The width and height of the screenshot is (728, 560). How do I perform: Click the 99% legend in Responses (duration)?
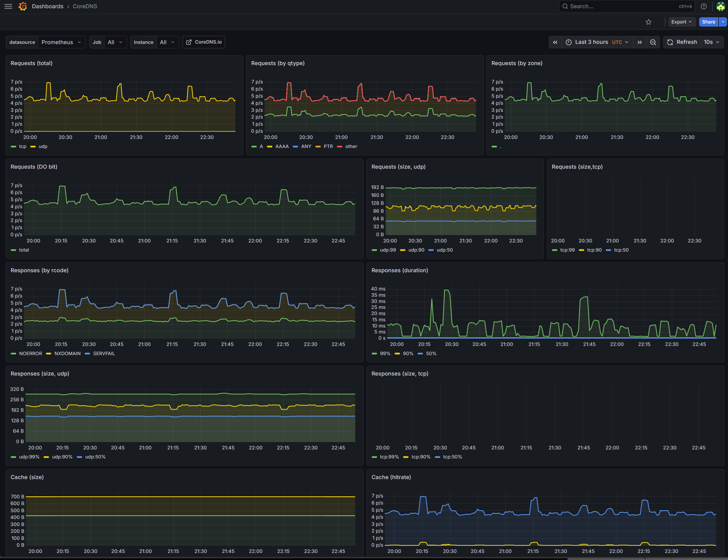385,354
